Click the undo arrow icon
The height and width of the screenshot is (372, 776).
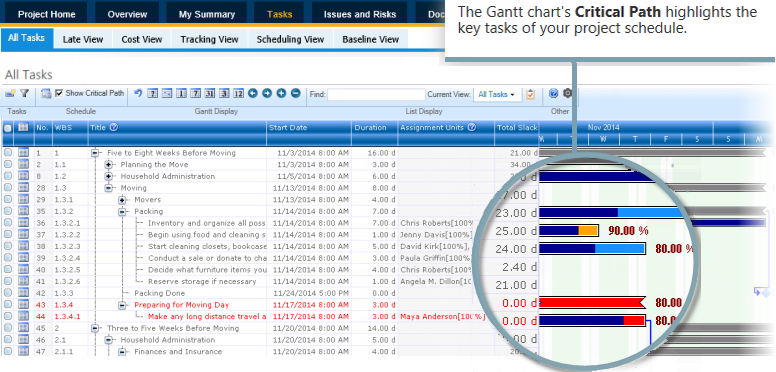tap(139, 93)
